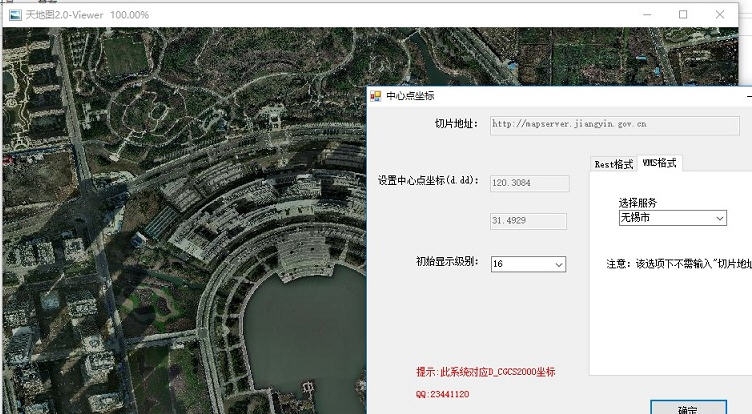This screenshot has width=752, height=414.
Task: Click the 选择服务 label
Action: (637, 202)
